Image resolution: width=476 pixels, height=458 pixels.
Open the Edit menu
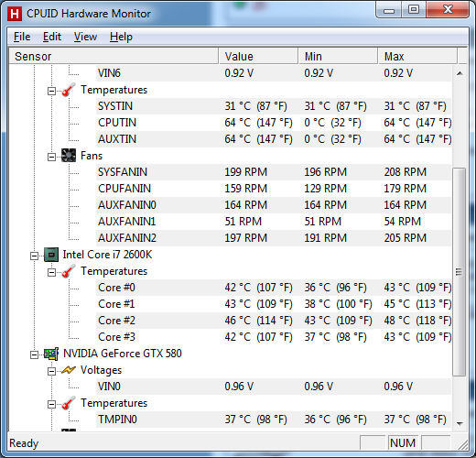52,37
